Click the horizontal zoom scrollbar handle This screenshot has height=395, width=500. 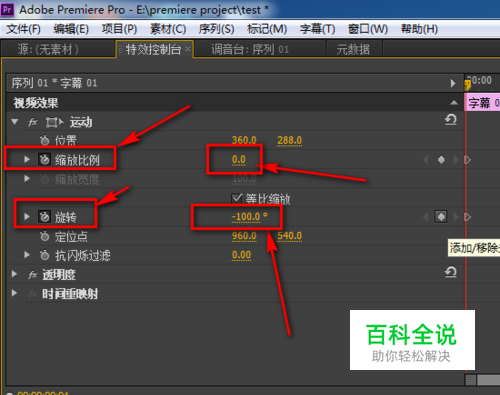point(471,380)
